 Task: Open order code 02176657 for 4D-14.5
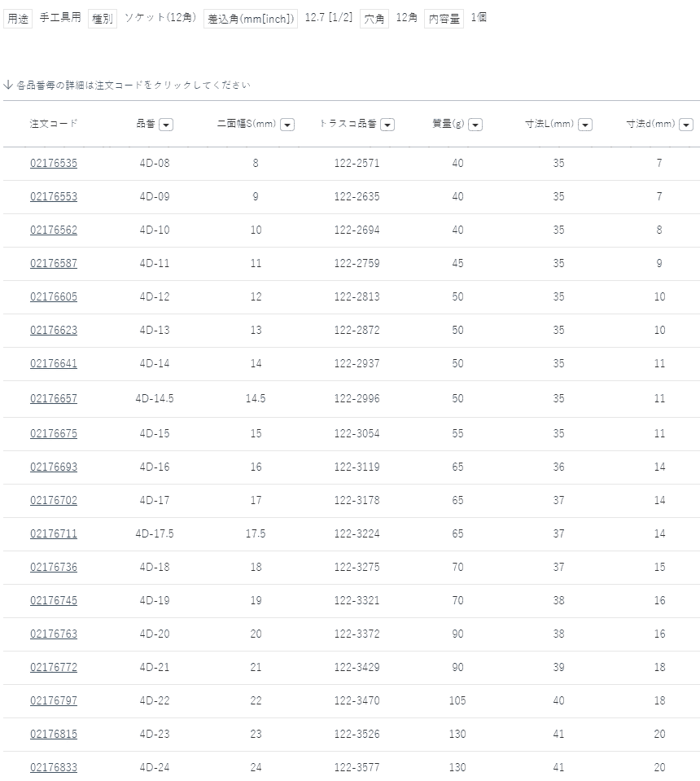coord(54,398)
